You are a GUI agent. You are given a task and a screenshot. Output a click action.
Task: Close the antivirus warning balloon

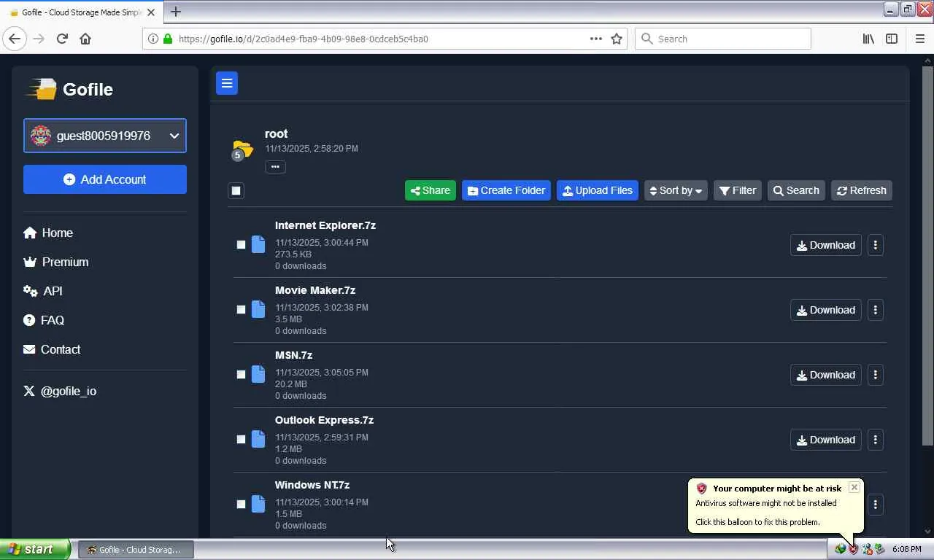[x=854, y=487]
